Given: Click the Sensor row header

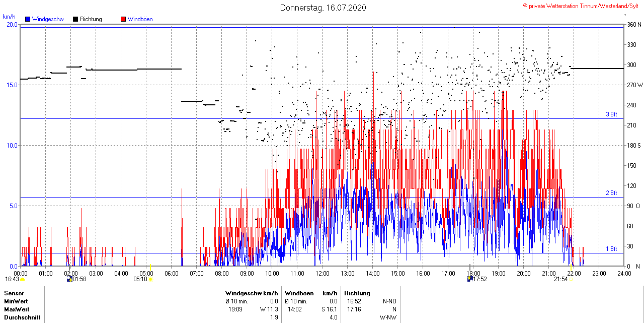Looking at the screenshot, I should tap(14, 293).
